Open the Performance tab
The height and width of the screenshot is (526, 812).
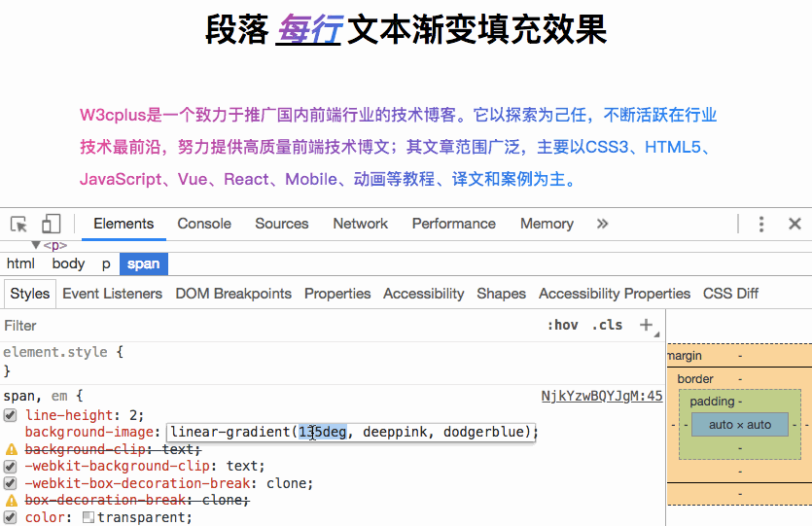453,224
